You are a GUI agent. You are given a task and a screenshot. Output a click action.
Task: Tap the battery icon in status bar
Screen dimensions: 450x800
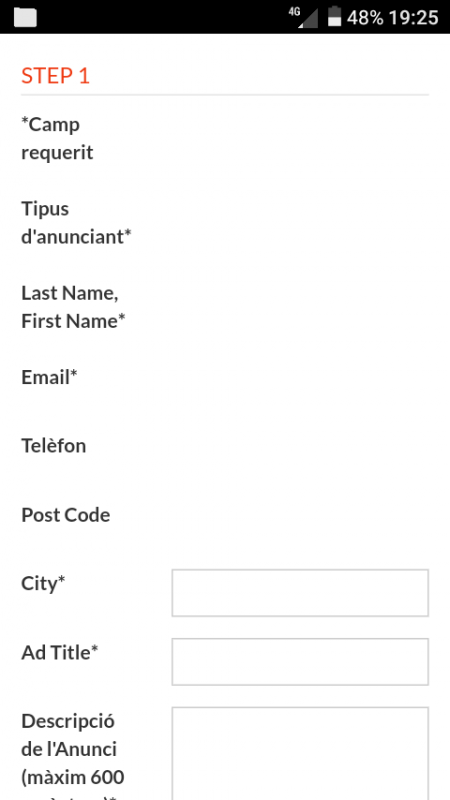click(334, 16)
